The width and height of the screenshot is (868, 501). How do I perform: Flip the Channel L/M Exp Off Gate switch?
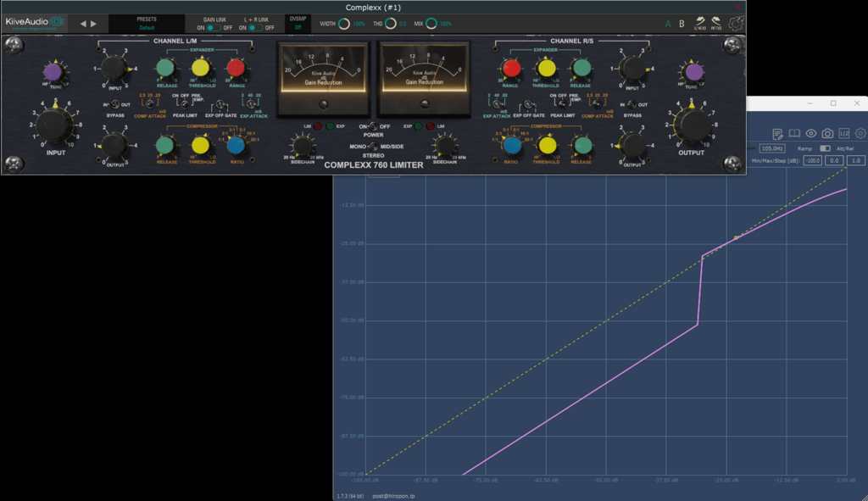coord(220,104)
